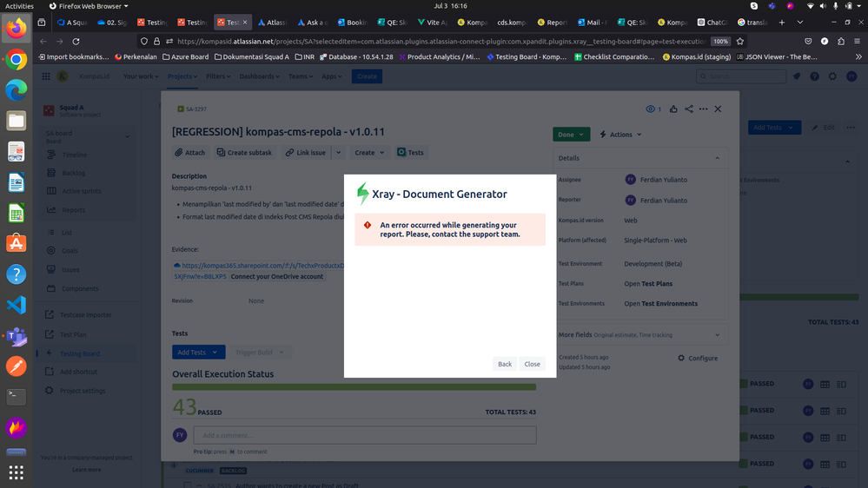Open the Teams menu
The image size is (868, 488).
301,76
